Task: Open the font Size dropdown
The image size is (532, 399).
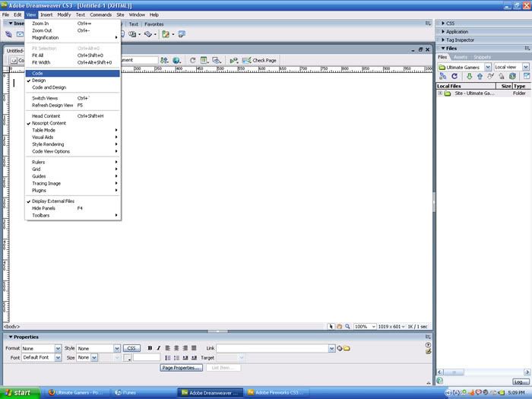Action: coord(94,358)
